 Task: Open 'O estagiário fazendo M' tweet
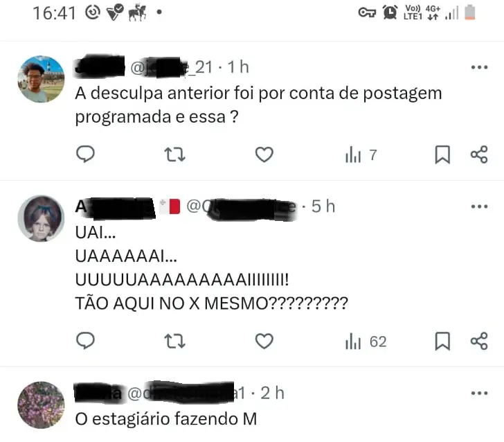point(166,419)
